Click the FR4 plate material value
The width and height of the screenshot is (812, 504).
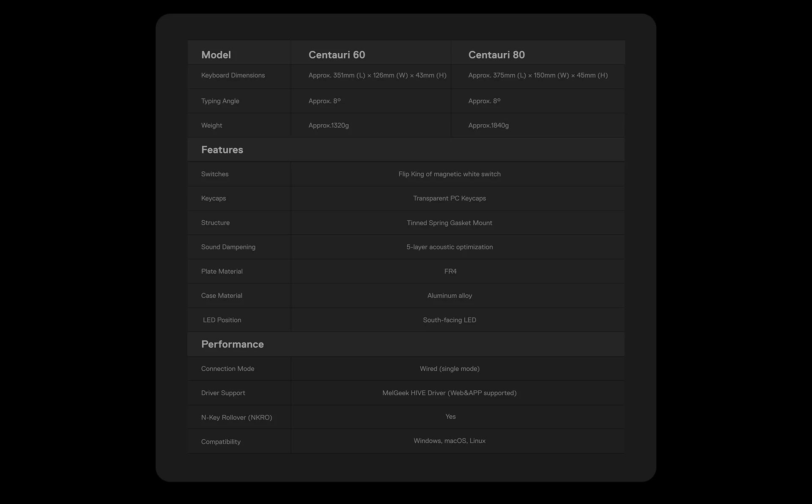click(x=450, y=271)
